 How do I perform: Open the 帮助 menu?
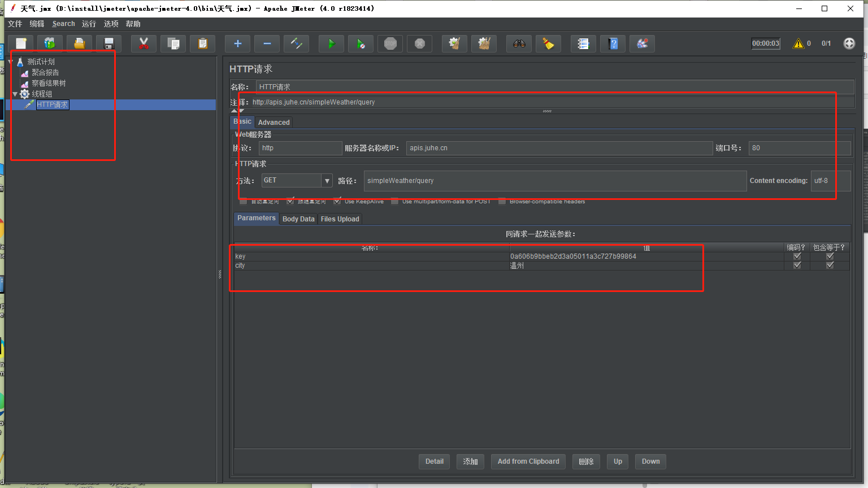tap(133, 24)
